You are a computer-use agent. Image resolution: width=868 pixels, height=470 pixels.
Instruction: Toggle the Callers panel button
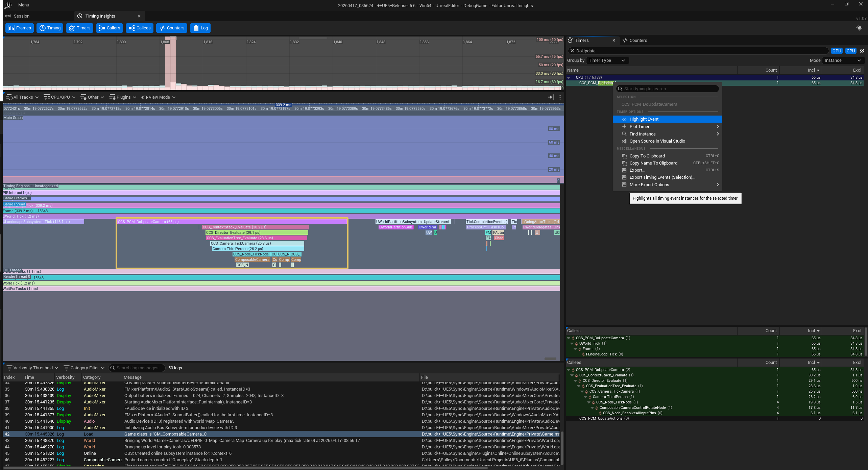110,28
